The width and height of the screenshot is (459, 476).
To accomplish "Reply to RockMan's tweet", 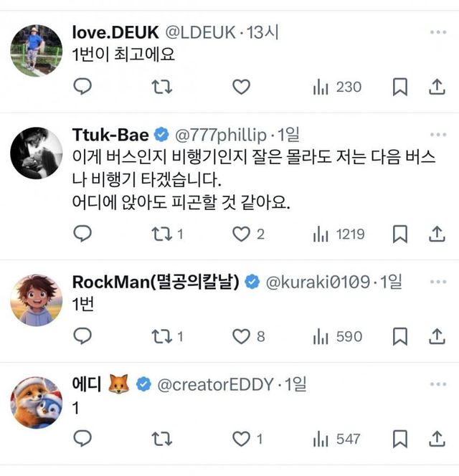I will pos(83,336).
